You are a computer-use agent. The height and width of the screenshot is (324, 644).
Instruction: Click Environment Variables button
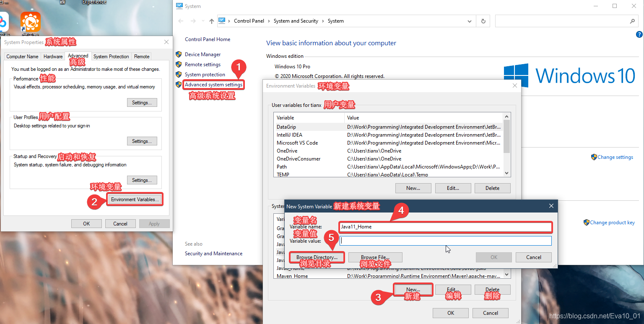(135, 200)
